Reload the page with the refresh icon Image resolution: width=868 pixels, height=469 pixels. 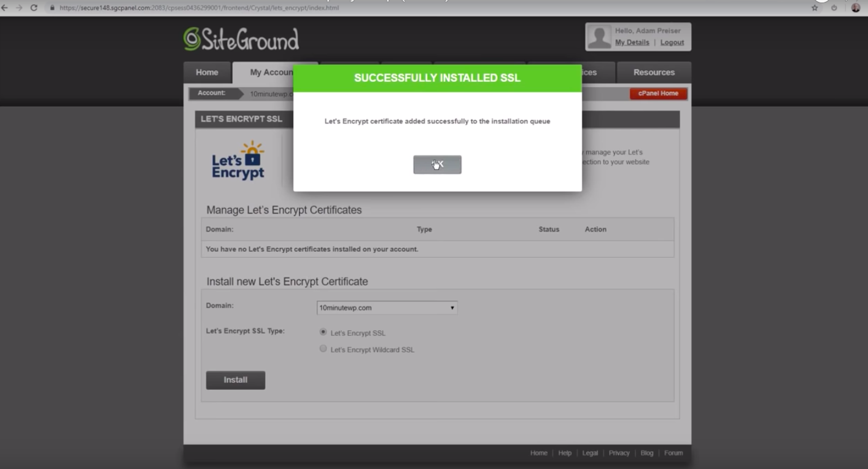pos(34,8)
